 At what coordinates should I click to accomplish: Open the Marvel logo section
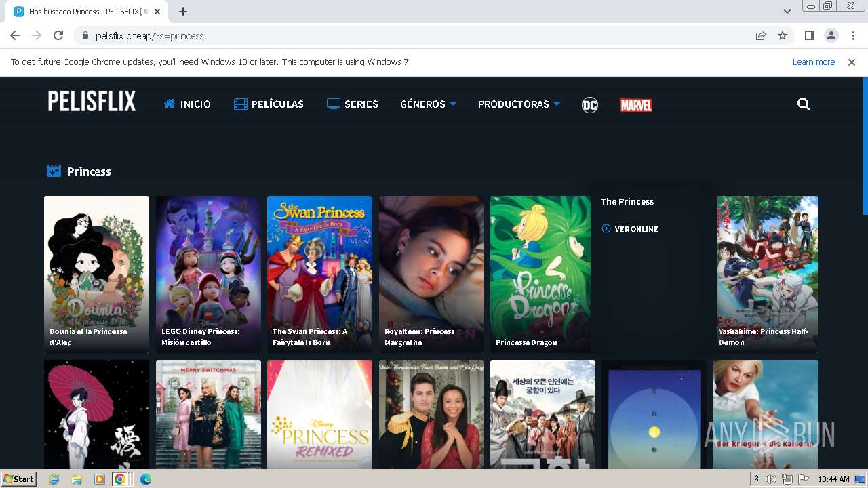click(636, 105)
